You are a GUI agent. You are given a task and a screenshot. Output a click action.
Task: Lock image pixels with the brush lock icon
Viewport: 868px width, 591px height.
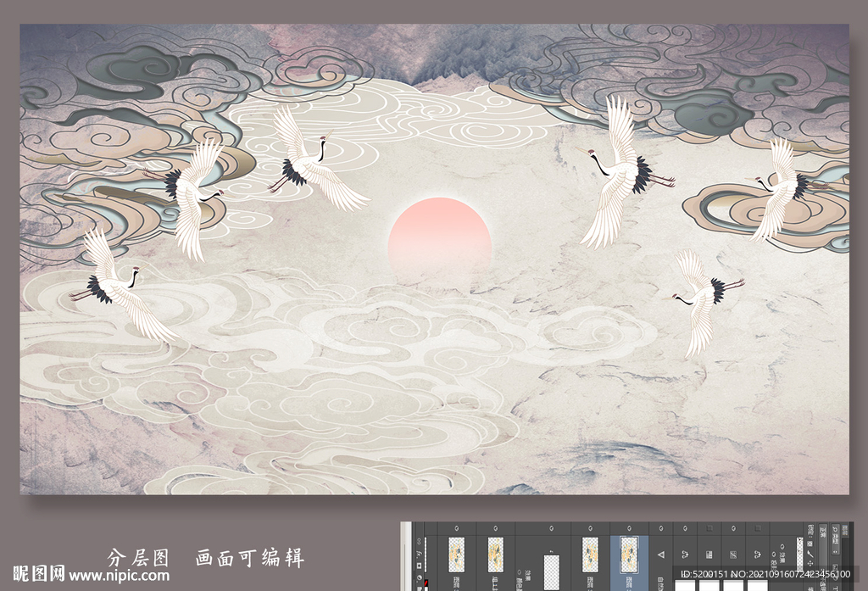click(810, 554)
